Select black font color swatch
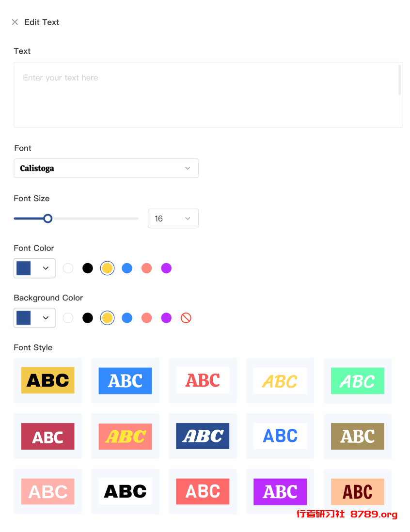 click(88, 268)
